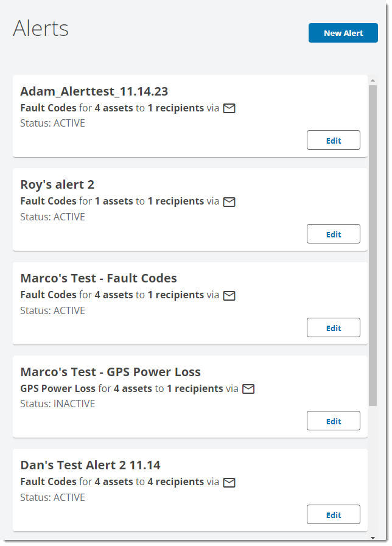392x546 pixels.
Task: Click the INACTIVE status text
Action: tap(74, 404)
